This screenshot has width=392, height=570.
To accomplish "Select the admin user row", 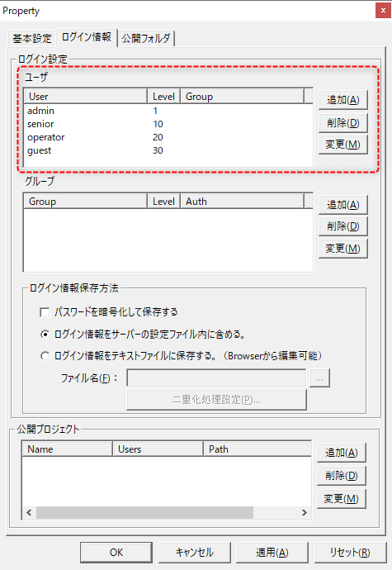I will point(168,111).
